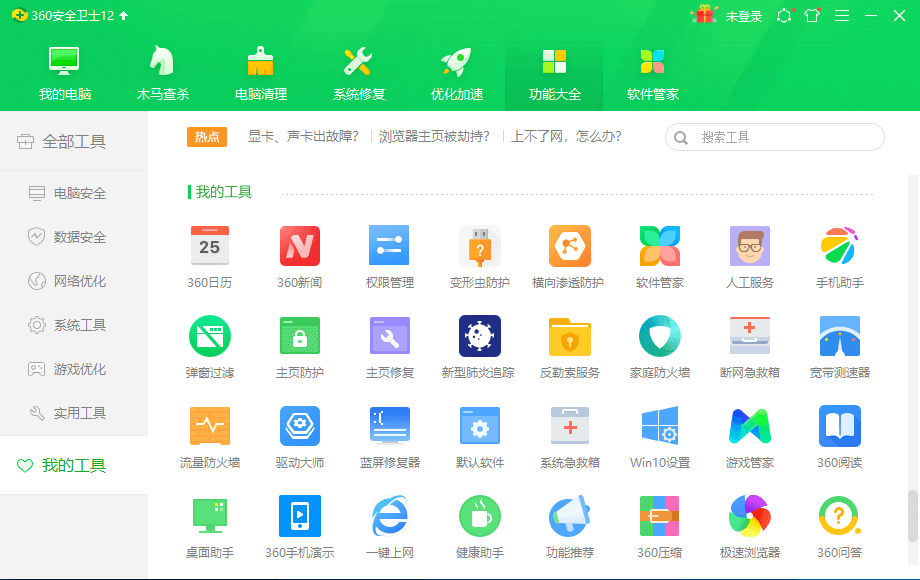Open 变形虫防护 USB protection tool
Viewport: 920px width, 580px height.
tap(479, 257)
